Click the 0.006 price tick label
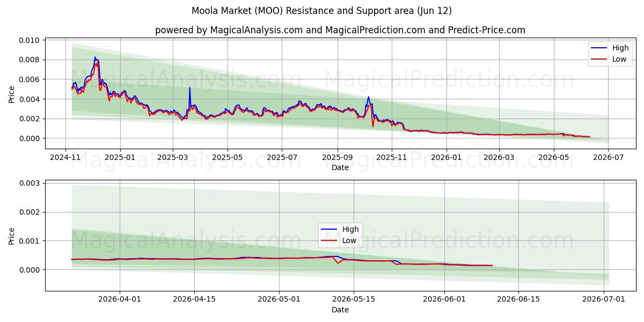The width and height of the screenshot is (644, 322). (x=30, y=79)
